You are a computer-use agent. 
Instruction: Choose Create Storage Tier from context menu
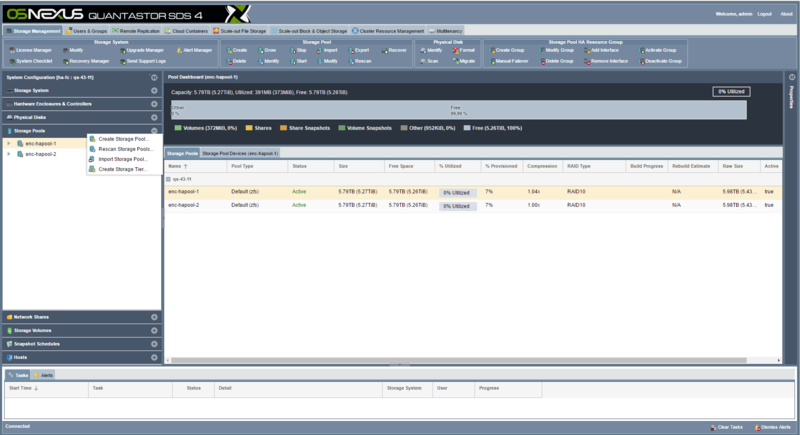[124, 169]
